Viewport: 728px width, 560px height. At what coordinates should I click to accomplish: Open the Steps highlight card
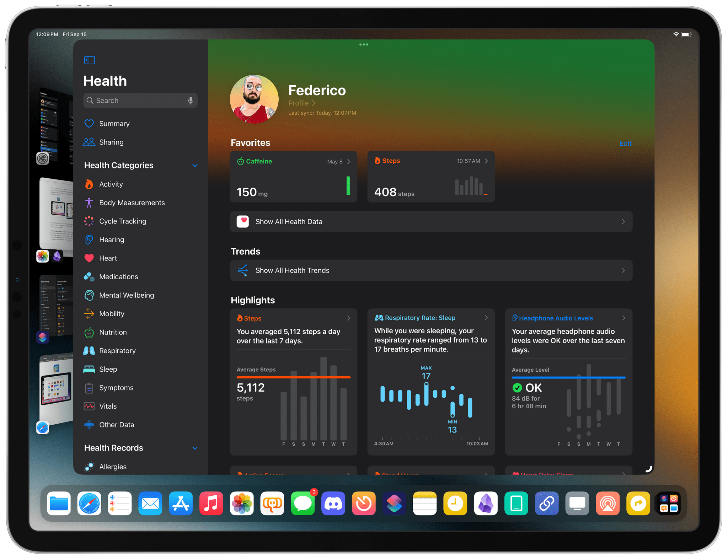(x=294, y=382)
